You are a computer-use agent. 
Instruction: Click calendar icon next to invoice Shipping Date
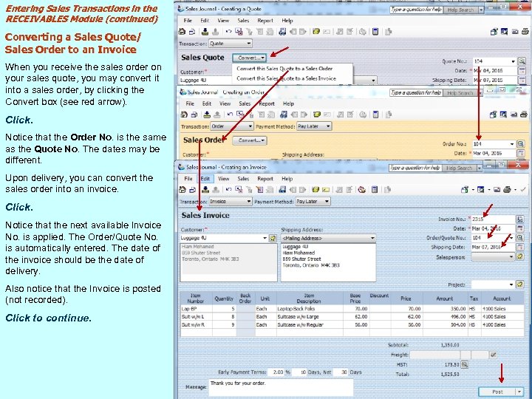(x=520, y=247)
